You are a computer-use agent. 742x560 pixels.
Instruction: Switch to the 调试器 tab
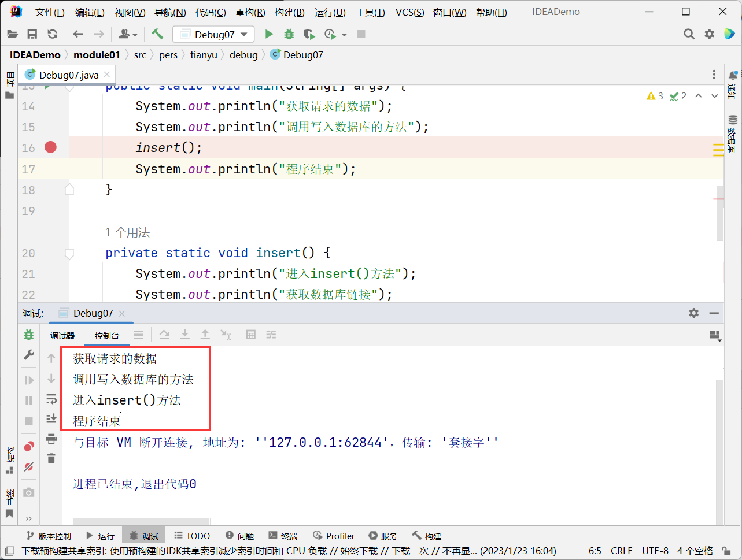(x=62, y=335)
